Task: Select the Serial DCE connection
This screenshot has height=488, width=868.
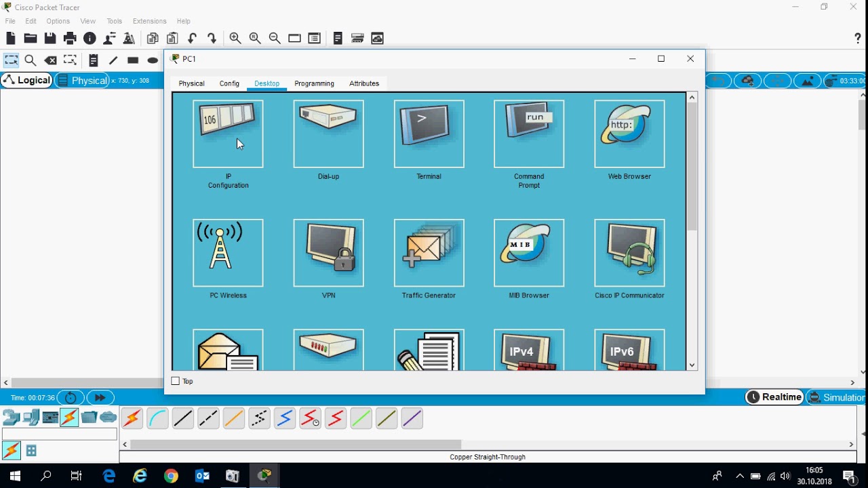Action: 310,418
